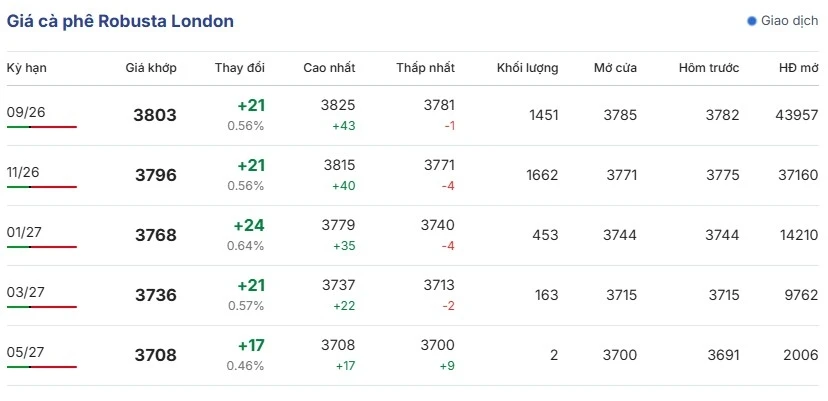Click the price range bar under 09/26
This screenshot has height=401, width=828.
(x=42, y=127)
